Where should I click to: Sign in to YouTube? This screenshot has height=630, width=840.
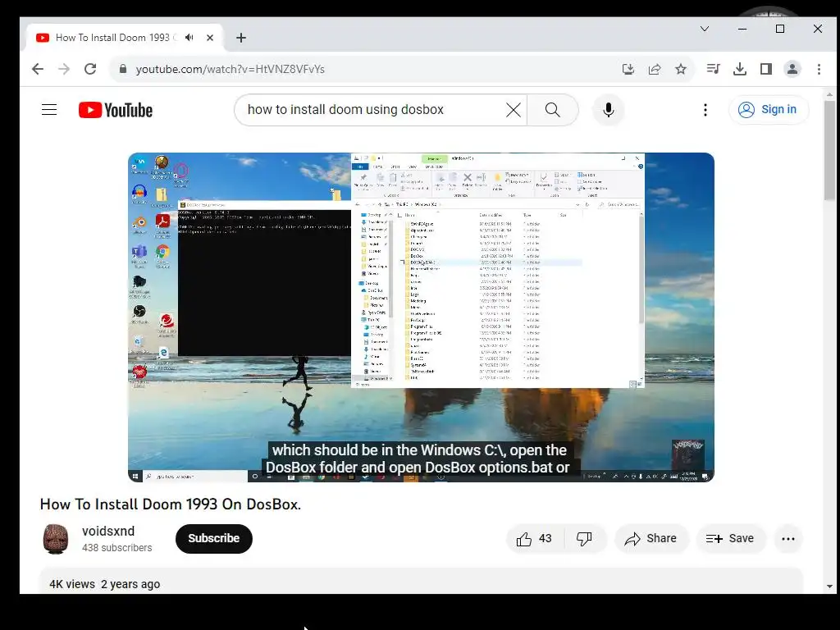(x=768, y=109)
